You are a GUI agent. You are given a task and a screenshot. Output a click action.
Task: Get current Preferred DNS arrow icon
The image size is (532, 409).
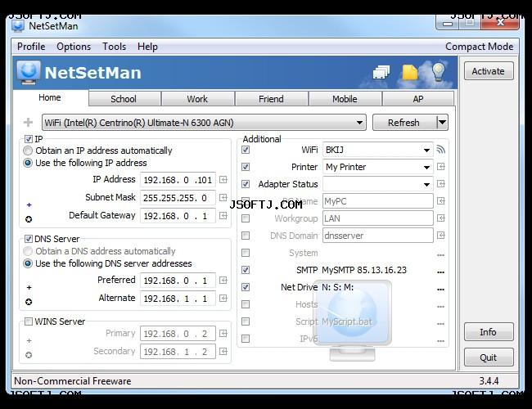(x=223, y=280)
